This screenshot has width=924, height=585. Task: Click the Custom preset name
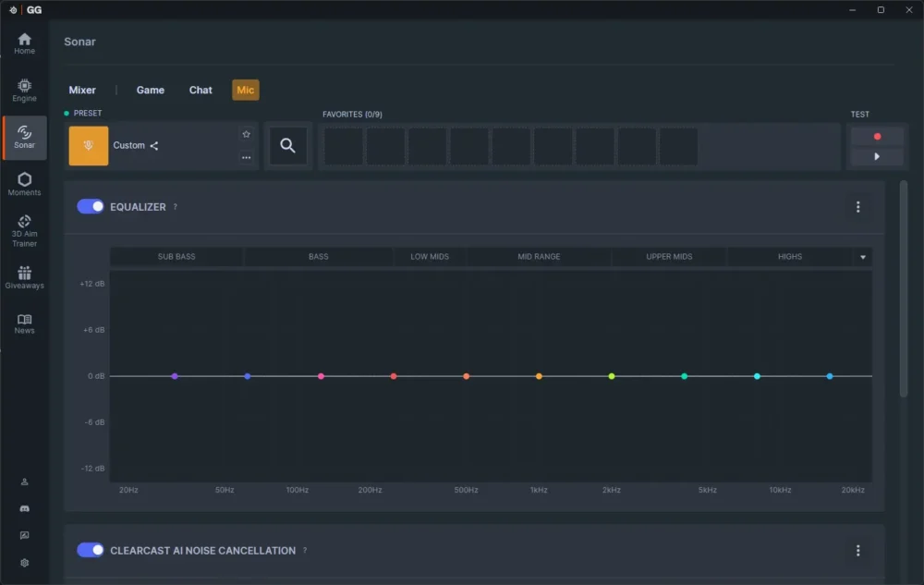(128, 145)
